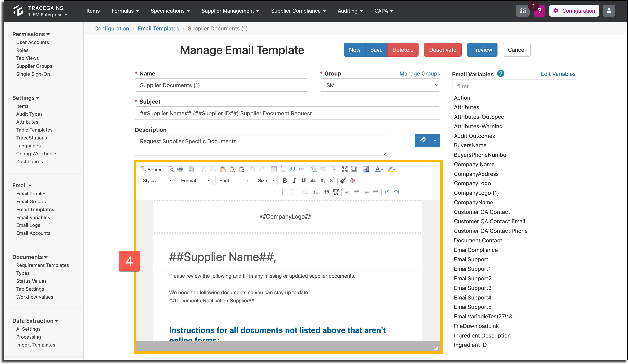Click the Print icon in the editor
This screenshot has height=364, width=628.
pos(180,169)
